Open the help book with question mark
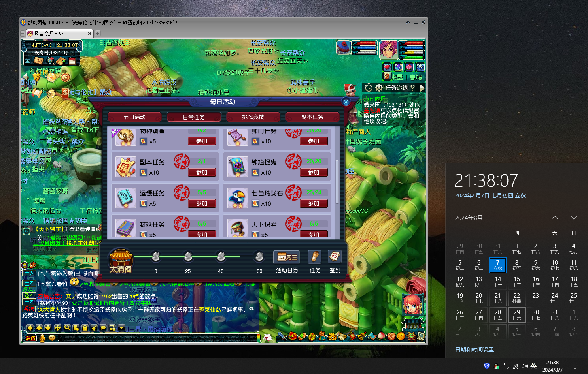Viewport: 588px width, 374px height. (x=61, y=61)
